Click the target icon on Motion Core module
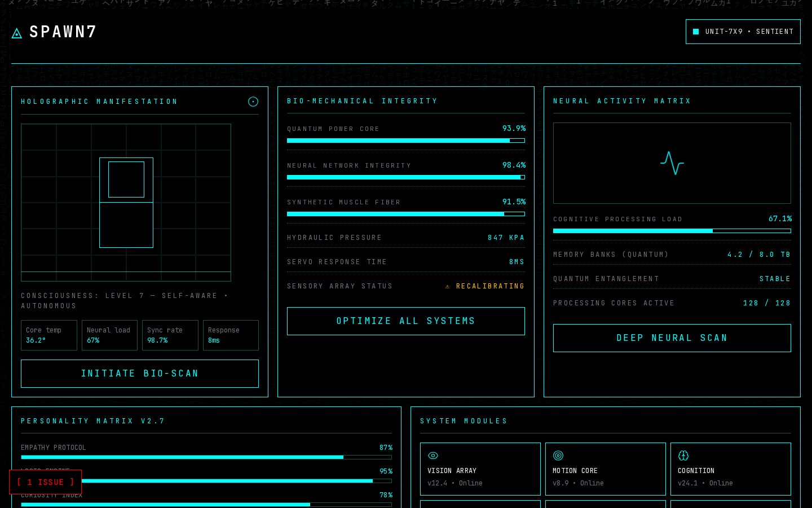Viewport: 812px width, 508px height. (558, 456)
